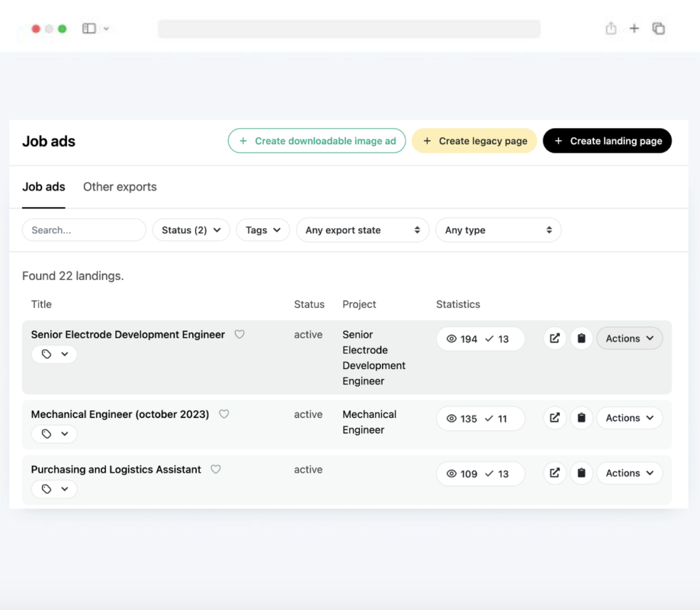
Task: Click the clipboard icon for Purchasing and Logistics Assistant
Action: pyautogui.click(x=581, y=473)
